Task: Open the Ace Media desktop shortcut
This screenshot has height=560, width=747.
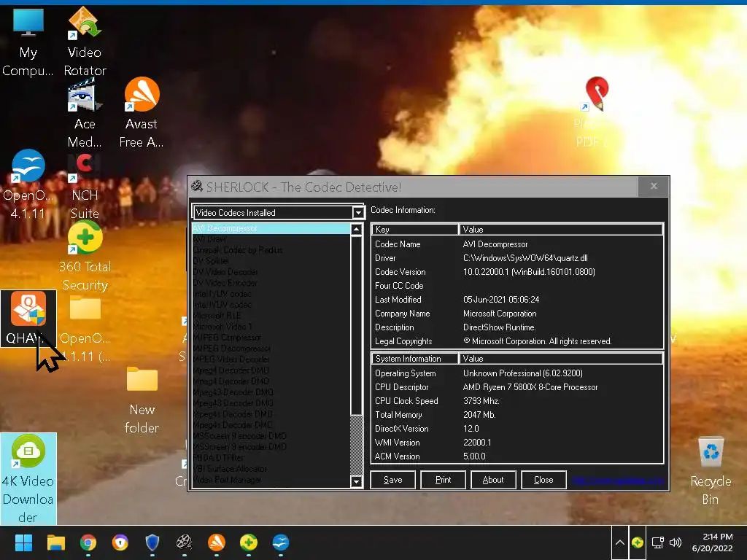Action: tap(85, 113)
